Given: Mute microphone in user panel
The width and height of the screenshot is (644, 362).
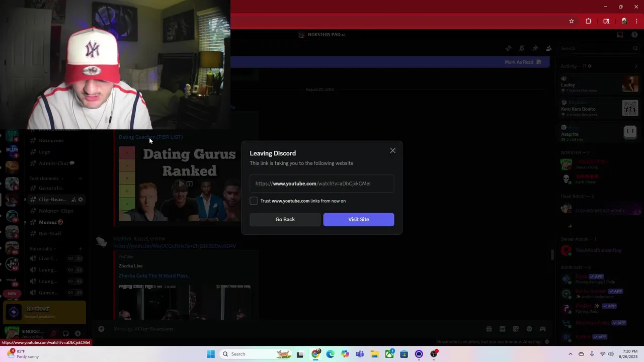Looking at the screenshot, I should 53,333.
